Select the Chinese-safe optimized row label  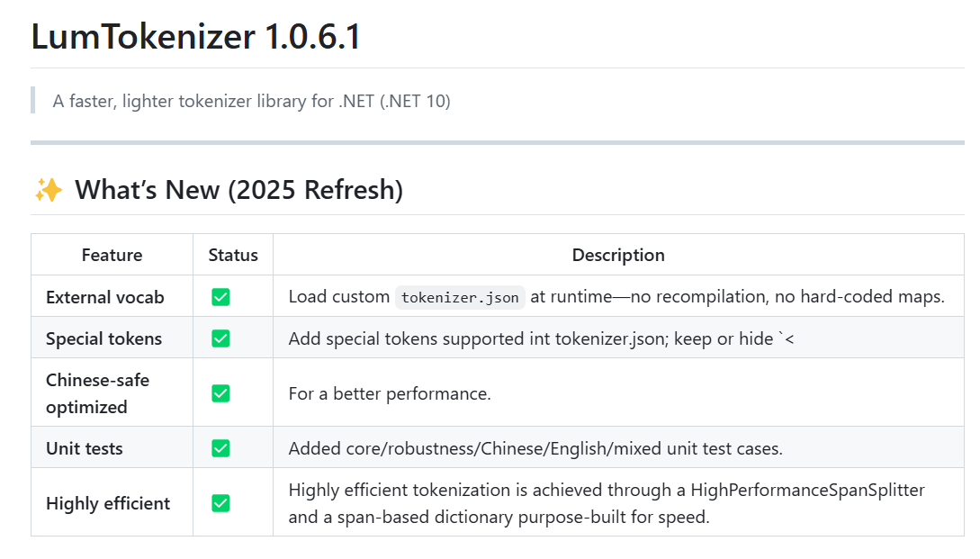[x=98, y=393]
